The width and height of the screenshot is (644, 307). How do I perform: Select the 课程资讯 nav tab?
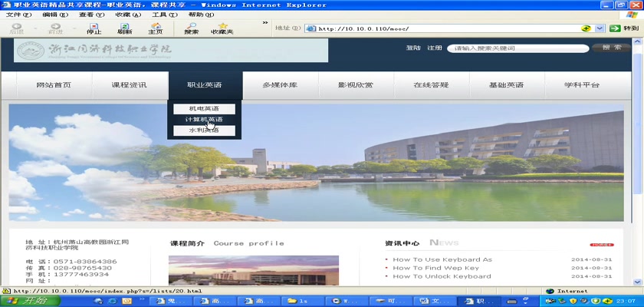(130, 85)
